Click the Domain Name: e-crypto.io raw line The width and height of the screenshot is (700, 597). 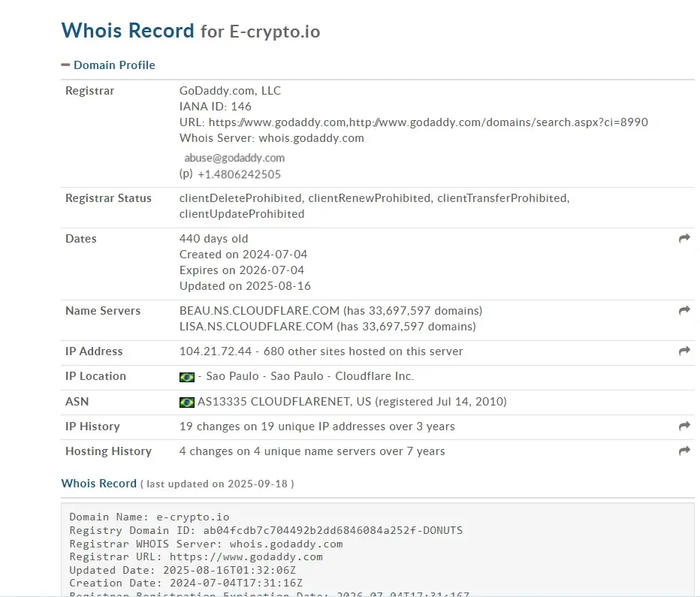(x=149, y=517)
